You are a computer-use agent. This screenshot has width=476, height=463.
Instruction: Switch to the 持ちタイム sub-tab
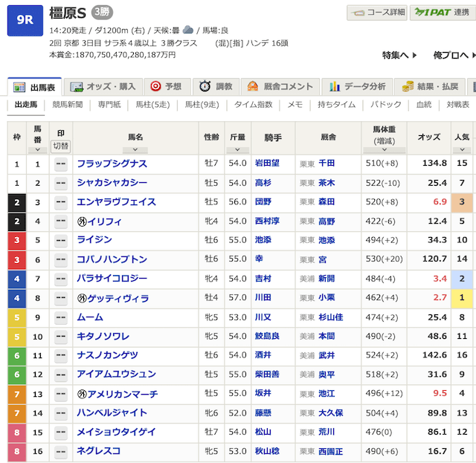336,105
